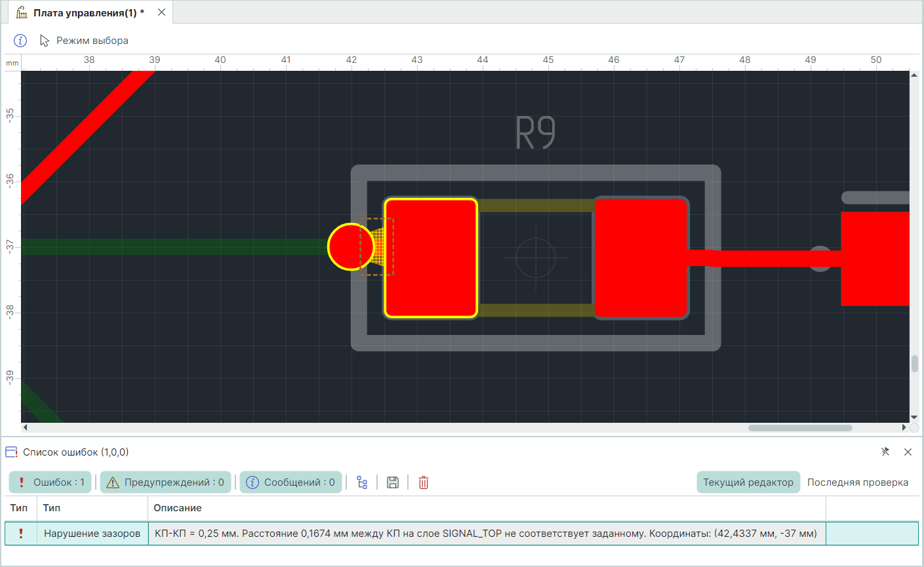Switch to the Последняя проверка view
Screen dimensions: 924x567
[857, 482]
